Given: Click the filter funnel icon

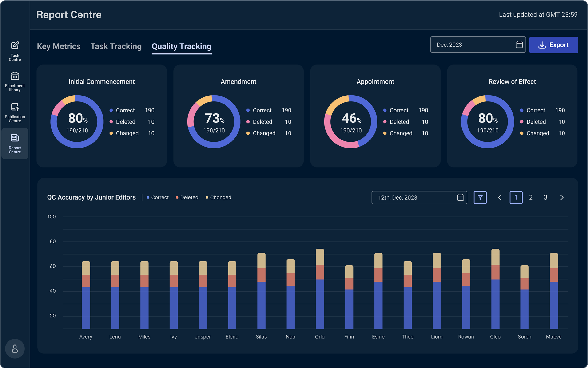Looking at the screenshot, I should (x=480, y=197).
